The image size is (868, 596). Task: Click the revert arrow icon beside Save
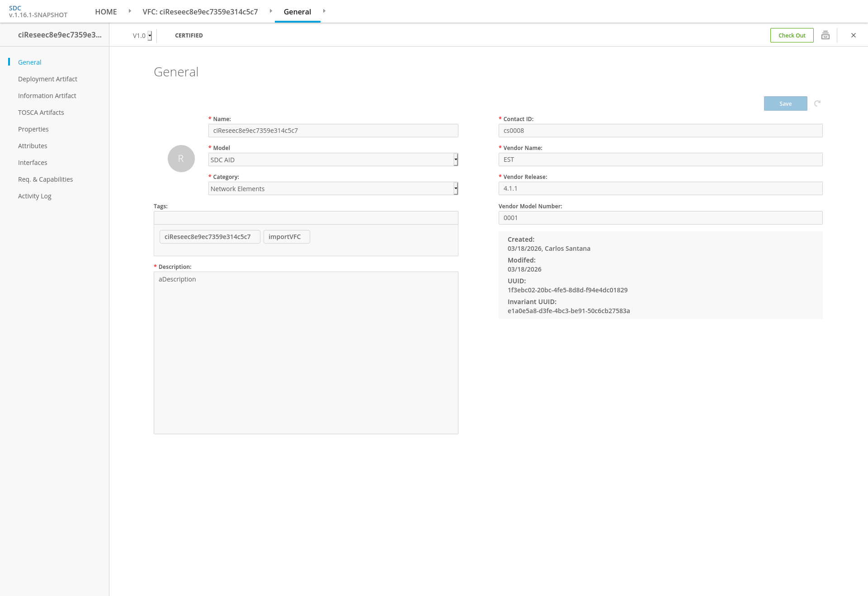pos(817,103)
